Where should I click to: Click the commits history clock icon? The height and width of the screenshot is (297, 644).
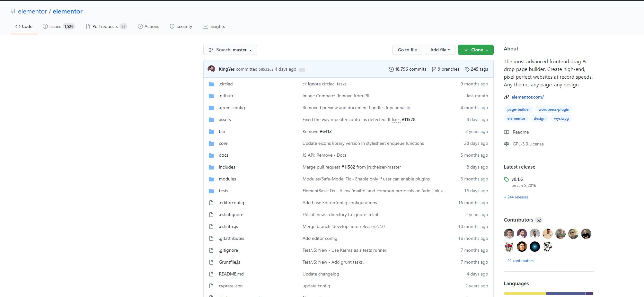391,69
